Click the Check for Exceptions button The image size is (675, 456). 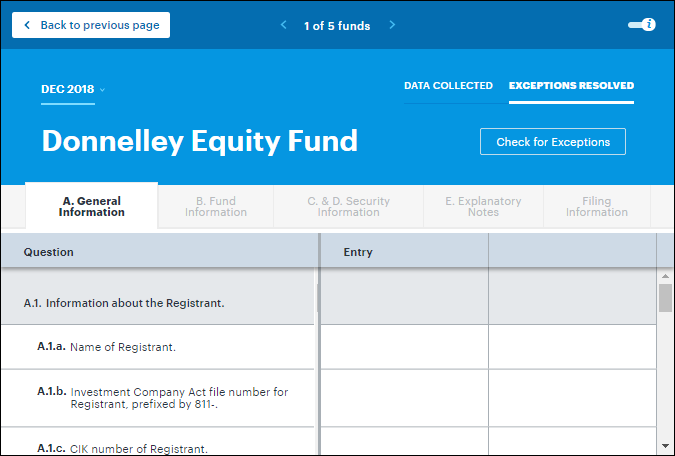tap(552, 142)
